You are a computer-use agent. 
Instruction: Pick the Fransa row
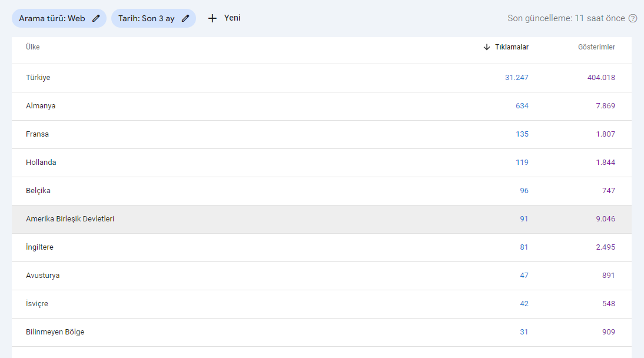coord(321,134)
